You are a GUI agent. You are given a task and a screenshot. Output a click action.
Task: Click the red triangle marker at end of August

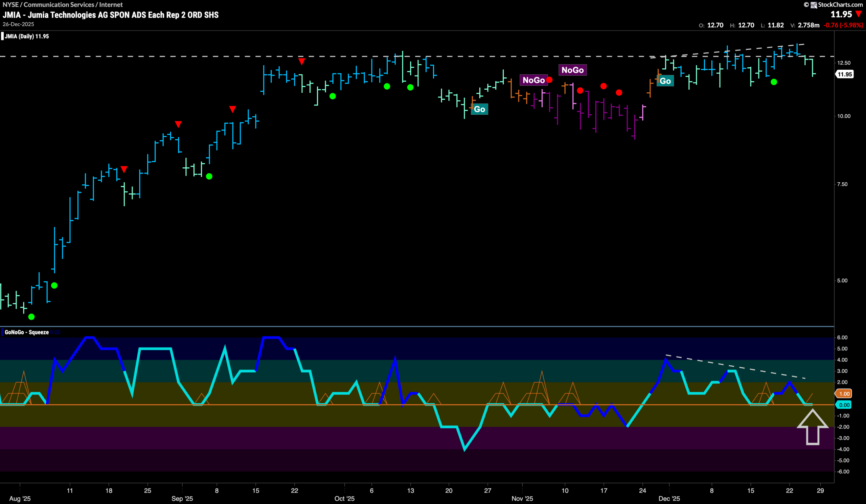(178, 124)
